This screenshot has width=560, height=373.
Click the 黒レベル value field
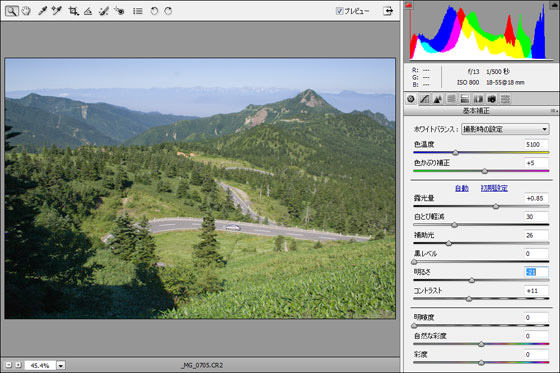coord(536,254)
